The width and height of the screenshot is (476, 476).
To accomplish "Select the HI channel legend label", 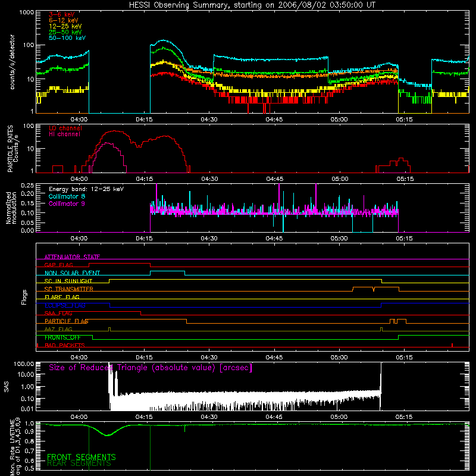I will point(64,134).
